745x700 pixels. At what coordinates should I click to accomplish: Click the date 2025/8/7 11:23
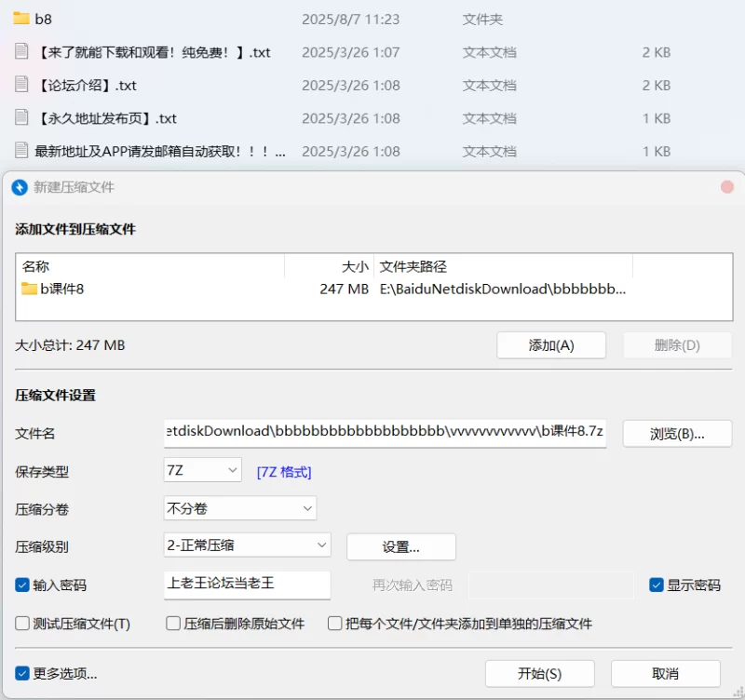[x=351, y=19]
